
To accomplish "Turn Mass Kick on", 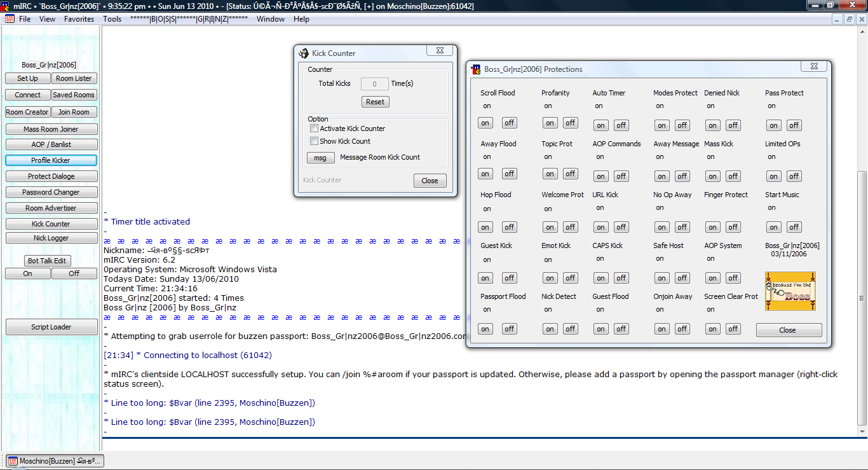I will tap(713, 176).
